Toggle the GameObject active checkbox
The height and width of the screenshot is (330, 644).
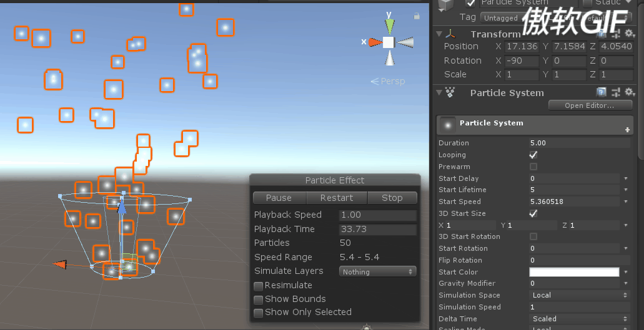tap(471, 3)
